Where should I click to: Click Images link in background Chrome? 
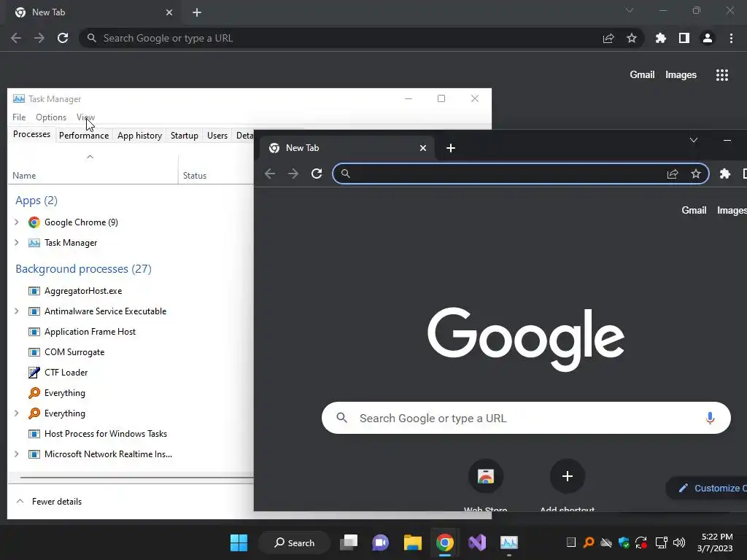click(x=681, y=75)
